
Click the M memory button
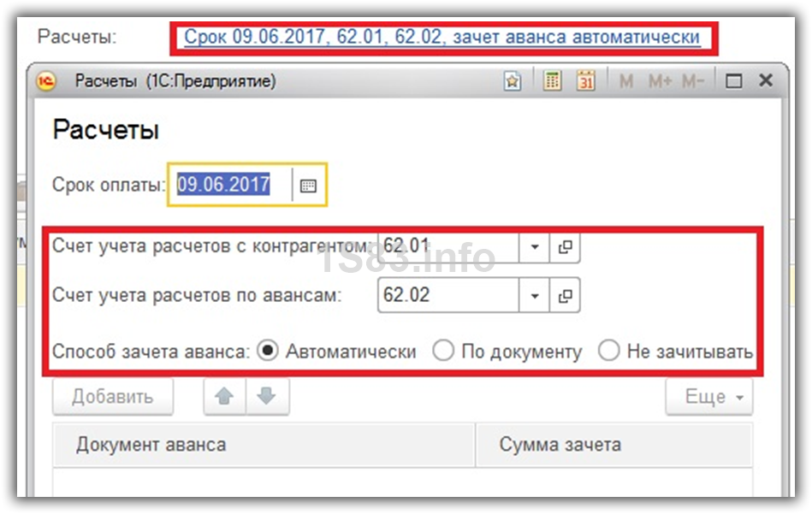(626, 81)
